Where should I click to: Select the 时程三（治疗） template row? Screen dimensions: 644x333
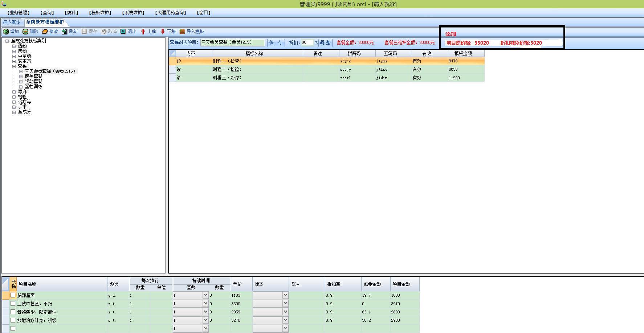pyautogui.click(x=327, y=78)
